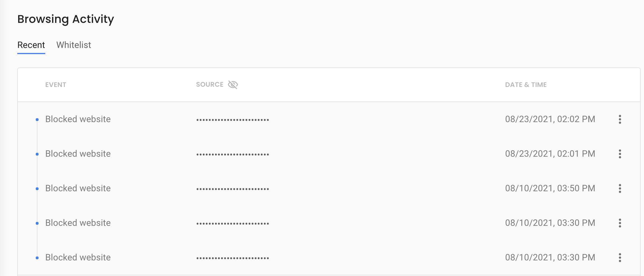Viewport: 644px width, 276px height.
Task: Open three-dot menu for first 03:30 PM entry
Action: click(620, 223)
